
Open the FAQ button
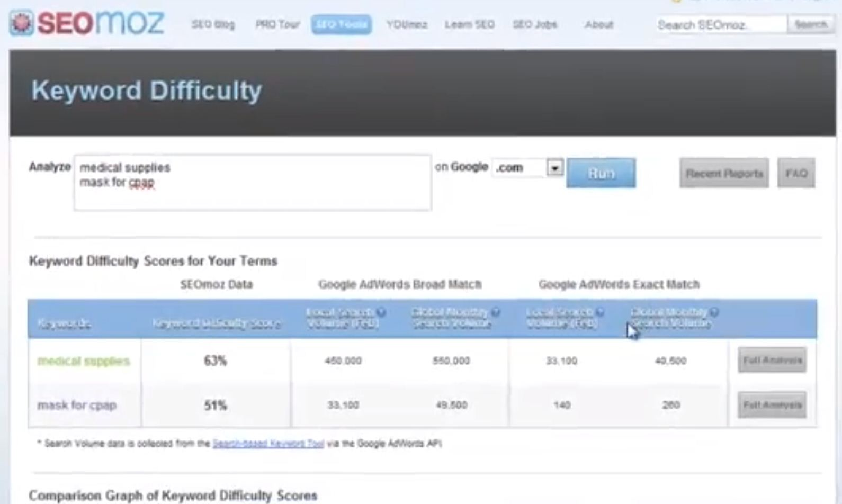pos(796,173)
